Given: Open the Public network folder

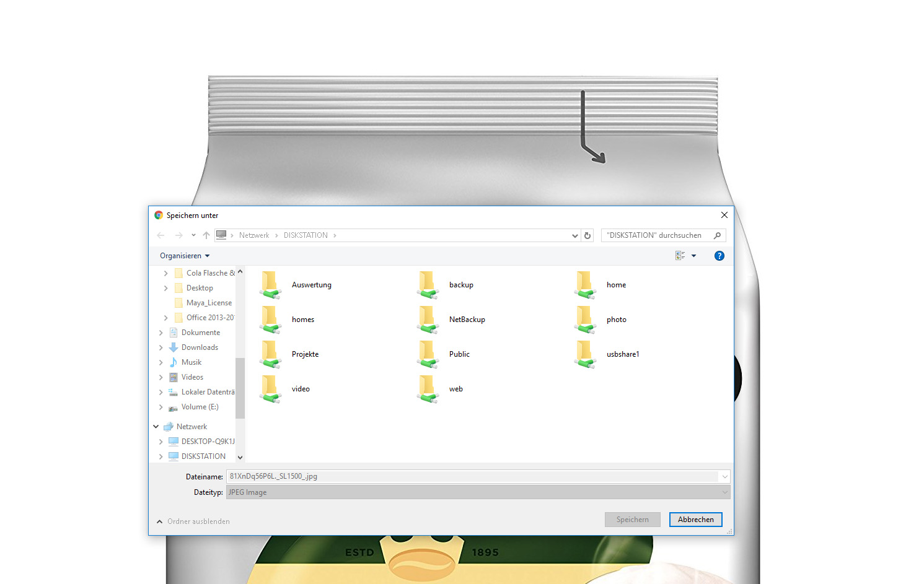Looking at the screenshot, I should pyautogui.click(x=444, y=354).
